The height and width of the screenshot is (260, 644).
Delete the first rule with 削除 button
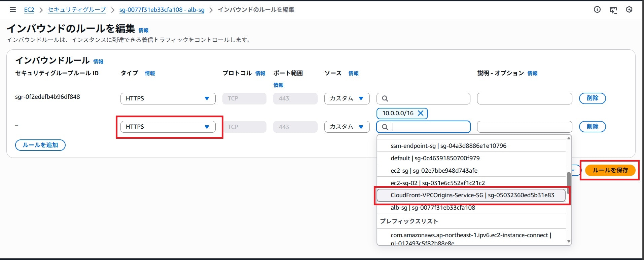point(593,98)
